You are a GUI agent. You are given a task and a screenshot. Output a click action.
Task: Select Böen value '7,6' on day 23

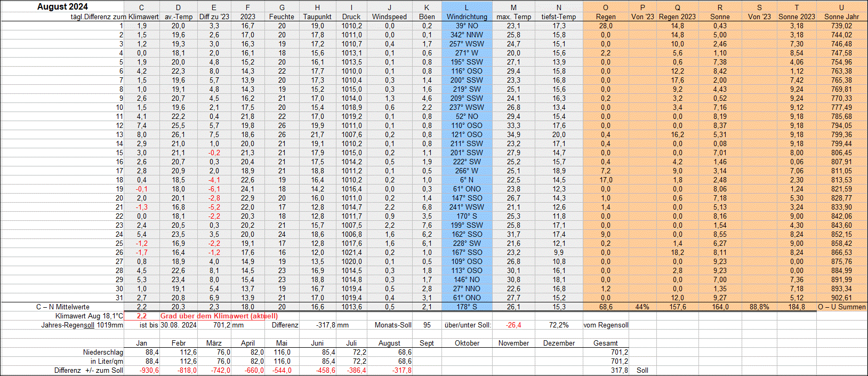tap(427, 225)
